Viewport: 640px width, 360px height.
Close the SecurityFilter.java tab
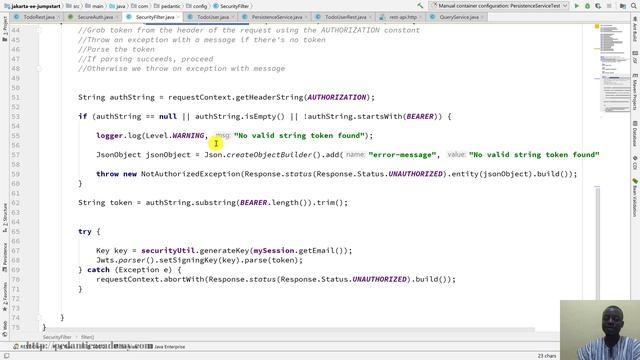click(x=178, y=17)
